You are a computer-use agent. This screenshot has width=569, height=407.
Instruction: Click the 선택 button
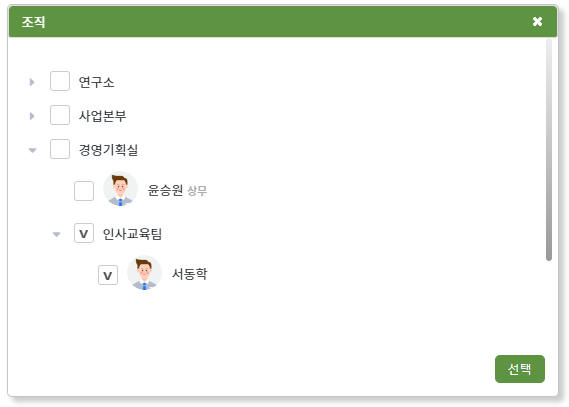[x=520, y=369]
